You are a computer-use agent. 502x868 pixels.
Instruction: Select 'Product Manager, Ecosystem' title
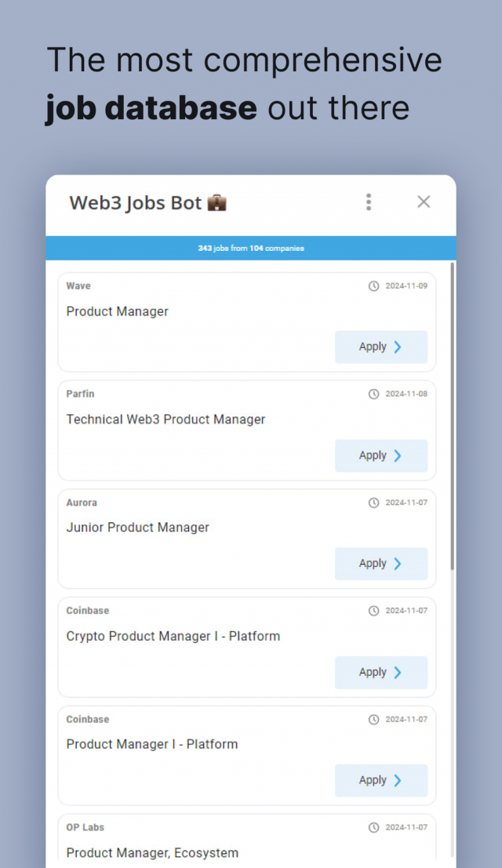click(x=152, y=853)
